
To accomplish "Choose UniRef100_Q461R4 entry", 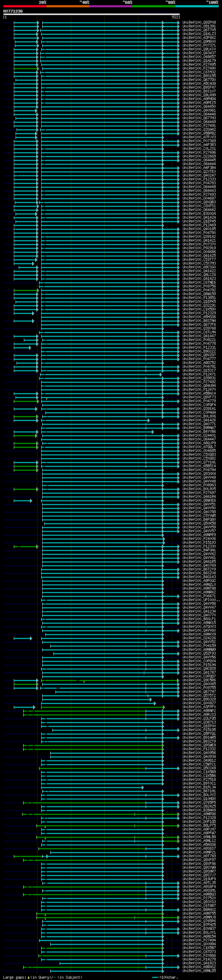I will (x=199, y=497).
